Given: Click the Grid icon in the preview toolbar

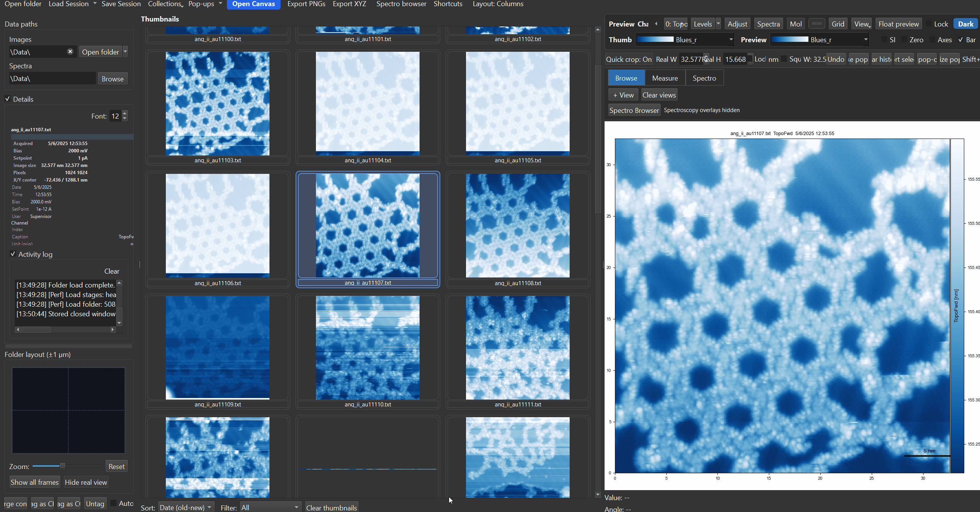Looking at the screenshot, I should [838, 23].
